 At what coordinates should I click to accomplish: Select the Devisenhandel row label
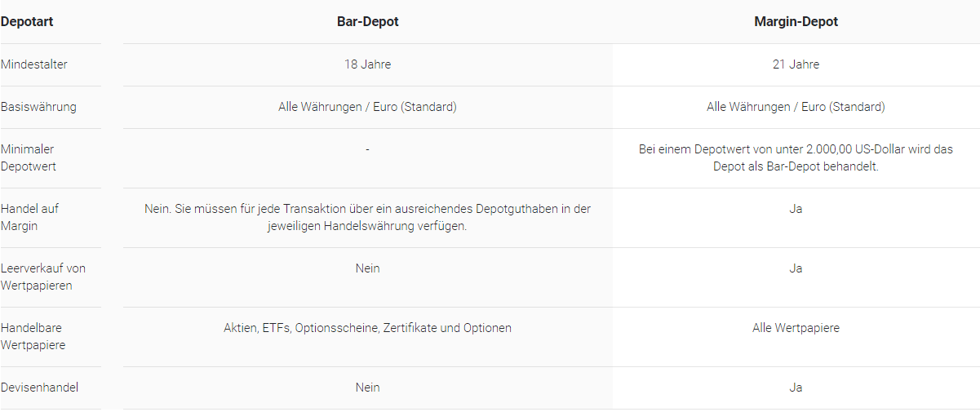[x=39, y=388]
